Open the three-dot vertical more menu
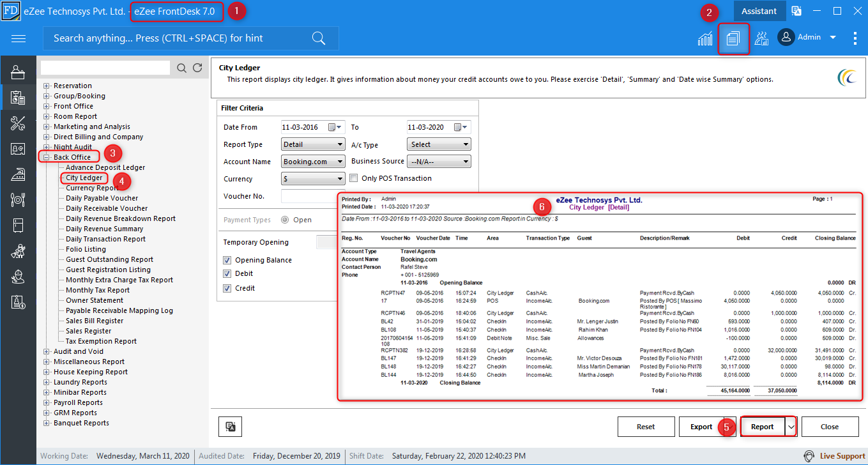The width and height of the screenshot is (868, 465). tap(855, 38)
